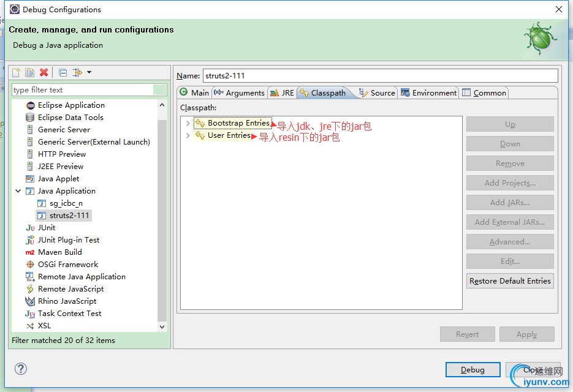Click the Up button
The height and width of the screenshot is (392, 573).
510,124
